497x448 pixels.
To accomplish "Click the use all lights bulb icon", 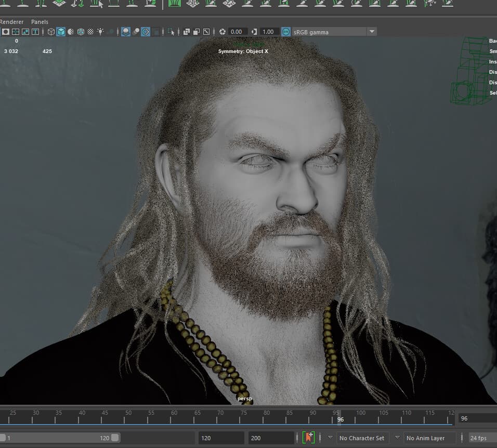I will pyautogui.click(x=100, y=32).
